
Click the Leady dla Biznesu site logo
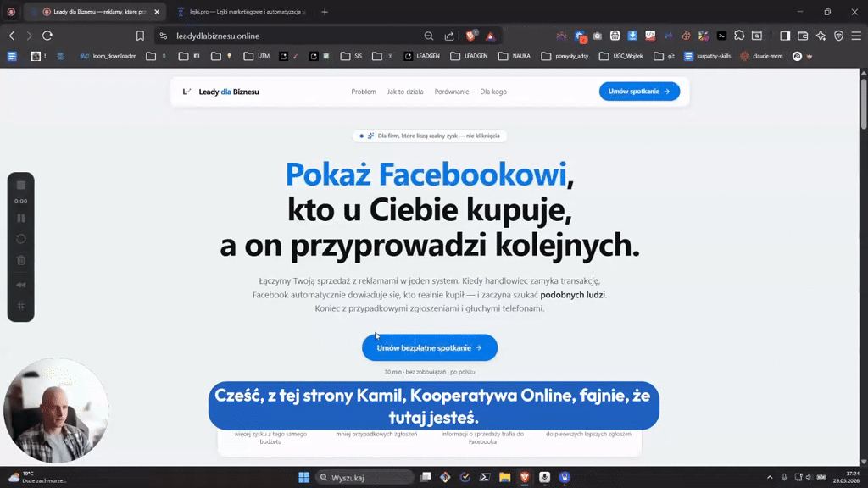click(221, 91)
